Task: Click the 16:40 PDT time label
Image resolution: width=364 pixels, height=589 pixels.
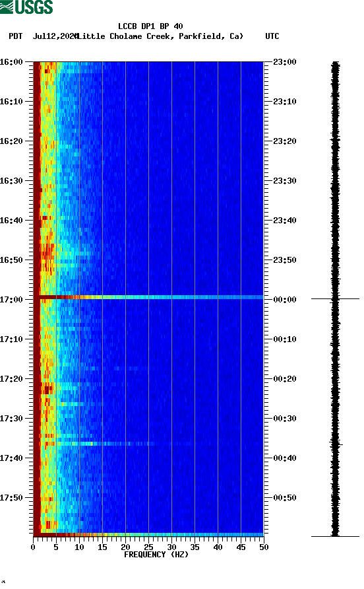Action: tap(11, 220)
